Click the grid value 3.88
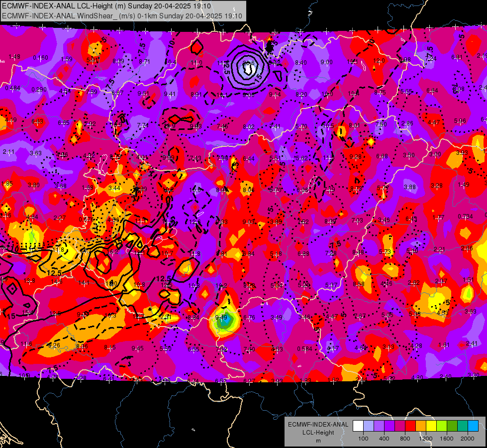Screen dimensions: 487x448 pos(410,187)
